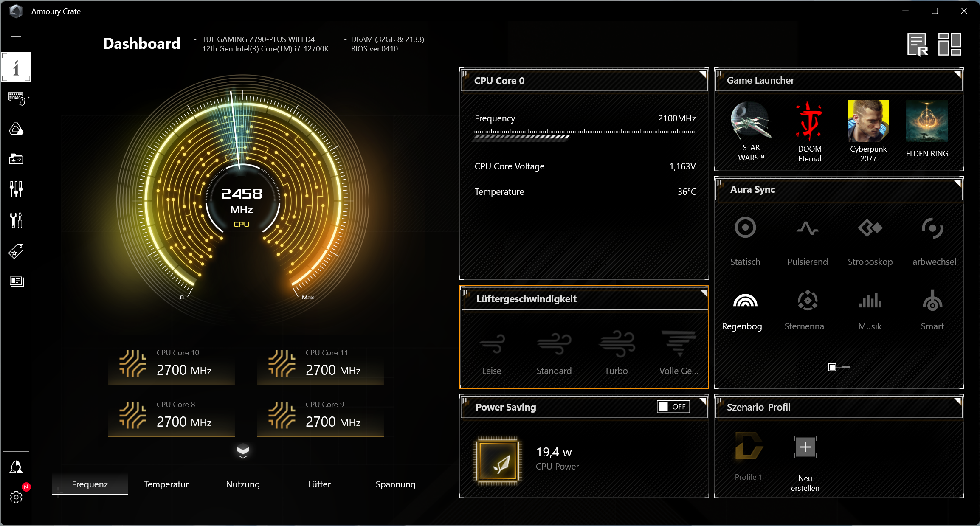Click the Aura Sync page indicator slider

[839, 367]
